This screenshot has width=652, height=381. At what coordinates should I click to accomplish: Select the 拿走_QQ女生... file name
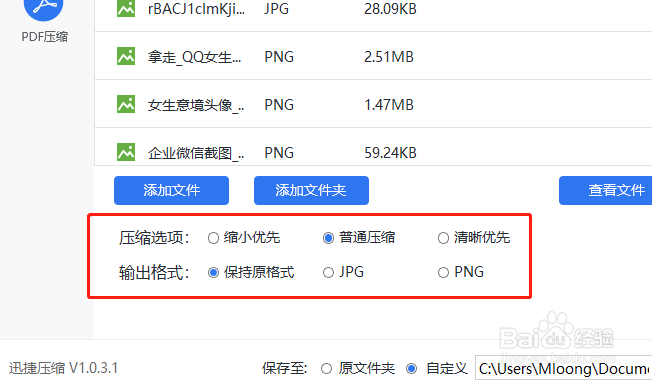coord(194,57)
